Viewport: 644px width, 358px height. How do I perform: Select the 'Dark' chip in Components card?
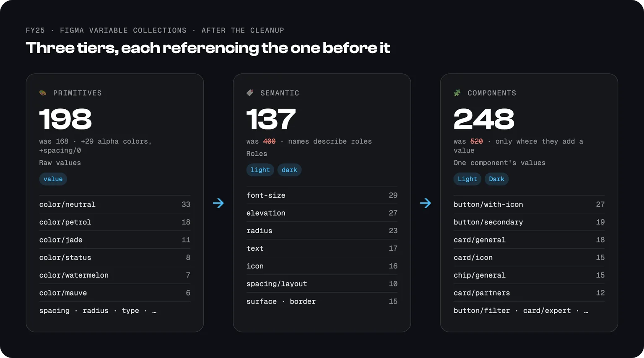click(x=497, y=179)
